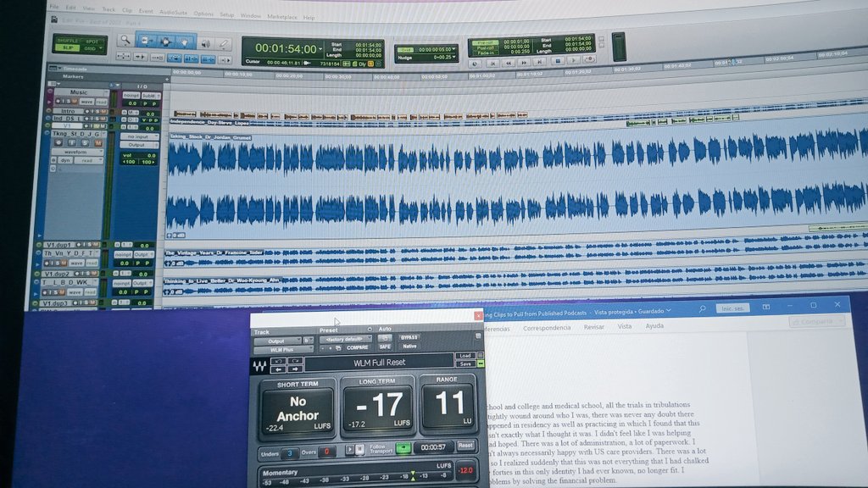Open the AudioSuite menu
This screenshot has width=868, height=488.
point(173,12)
